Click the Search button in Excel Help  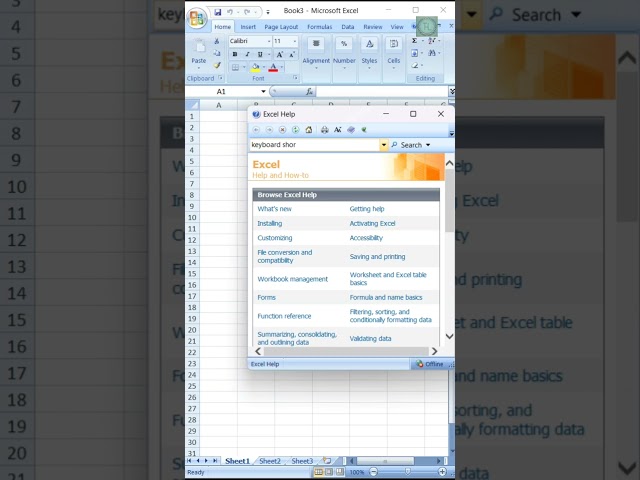(x=407, y=145)
